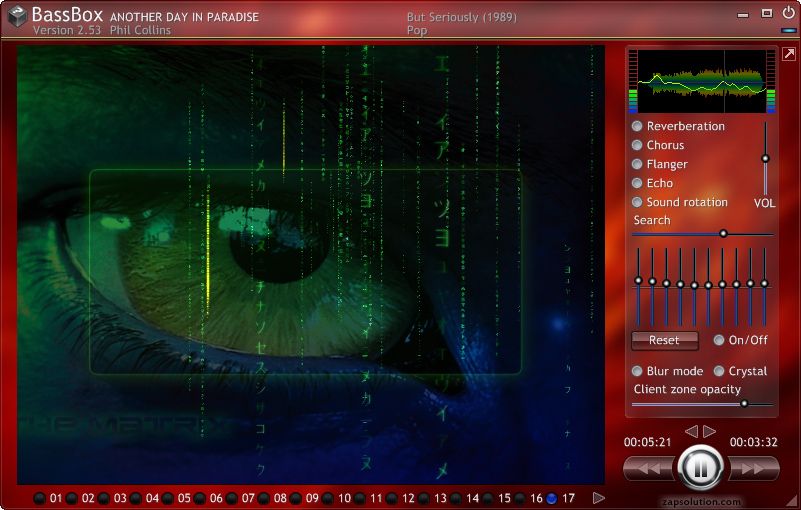Select track 15 button

(x=488, y=498)
